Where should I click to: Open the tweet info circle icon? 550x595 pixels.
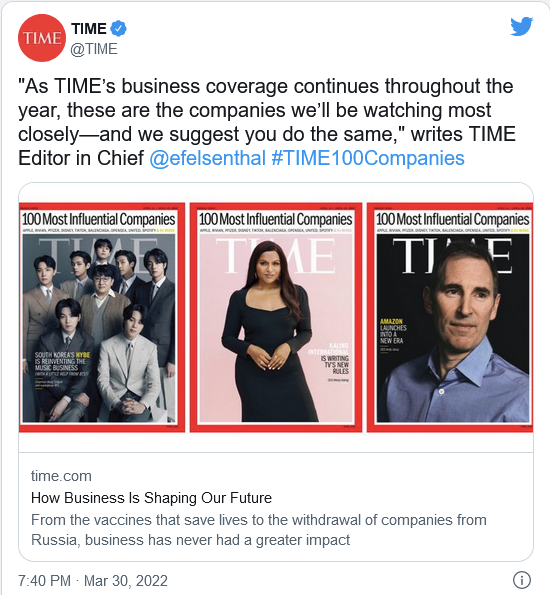point(522,580)
